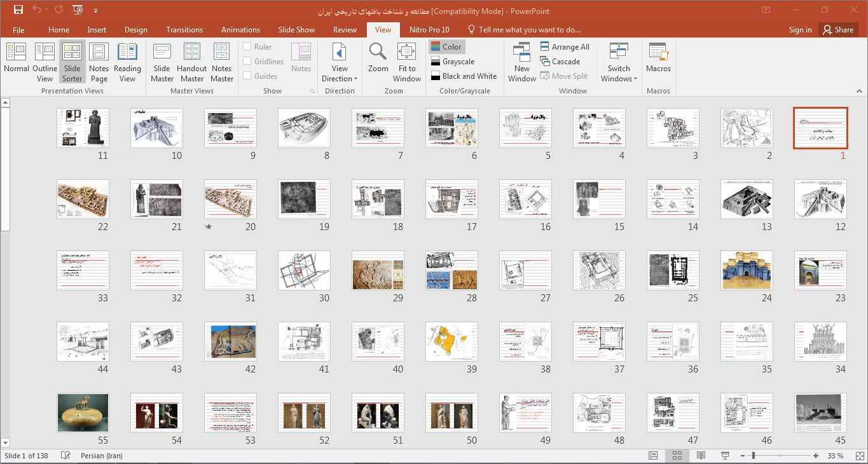Enable the Ruler checkbox

[247, 46]
